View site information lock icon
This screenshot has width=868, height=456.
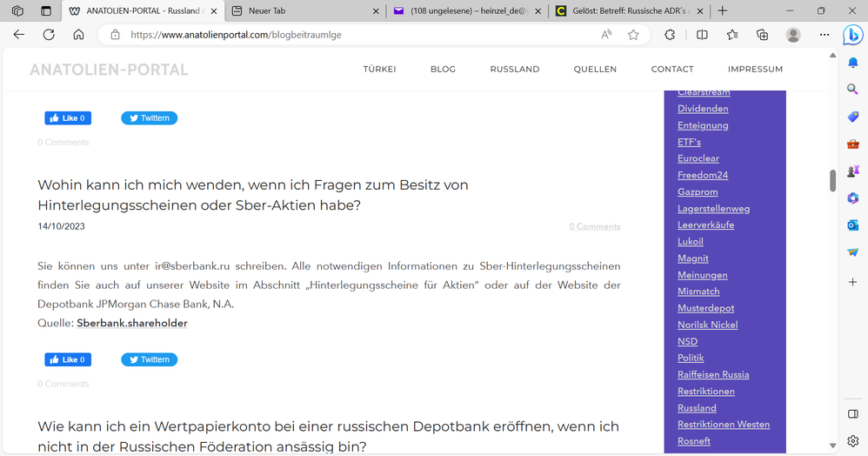coord(115,34)
